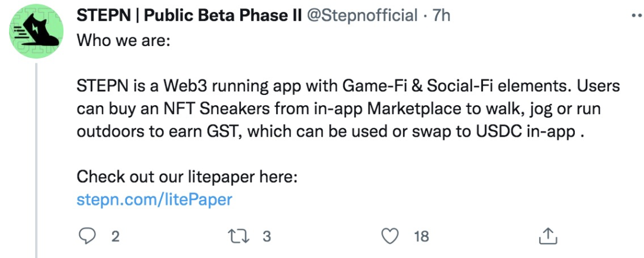Like the tweet with heart icon
Screen dimensions: 644x258
(389, 236)
